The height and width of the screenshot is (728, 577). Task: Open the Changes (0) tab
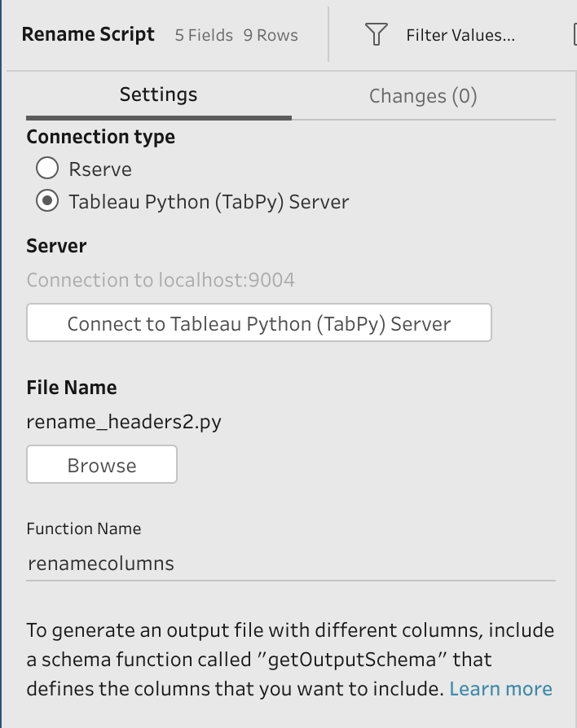(x=422, y=96)
